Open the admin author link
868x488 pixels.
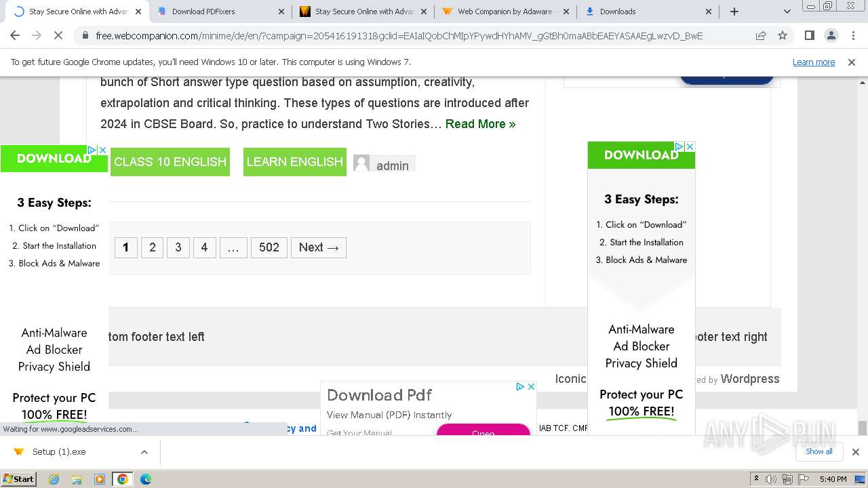pyautogui.click(x=393, y=166)
